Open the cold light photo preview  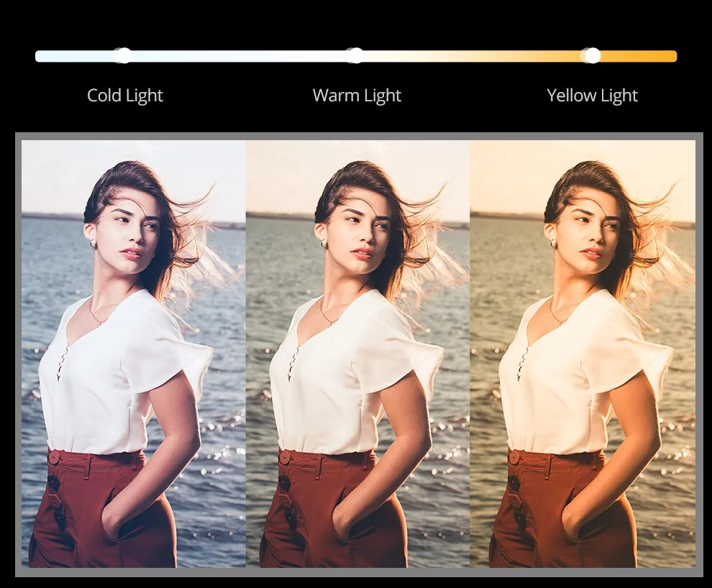tap(134, 354)
